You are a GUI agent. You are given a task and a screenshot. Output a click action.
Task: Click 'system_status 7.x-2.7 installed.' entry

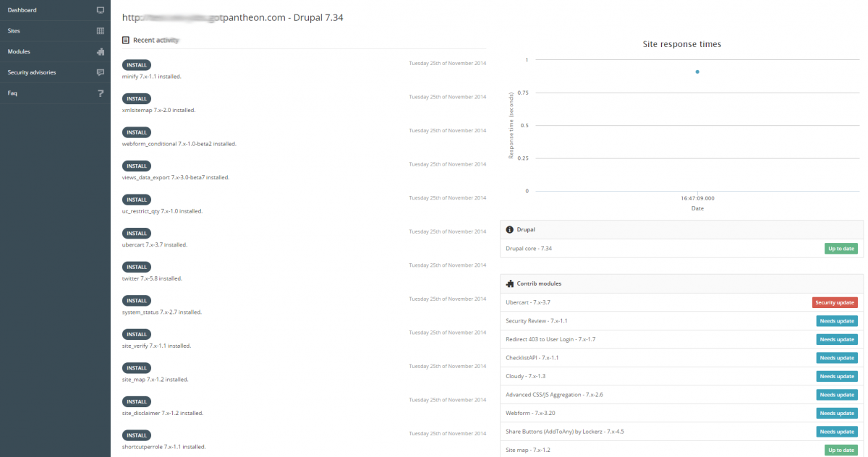[162, 312]
